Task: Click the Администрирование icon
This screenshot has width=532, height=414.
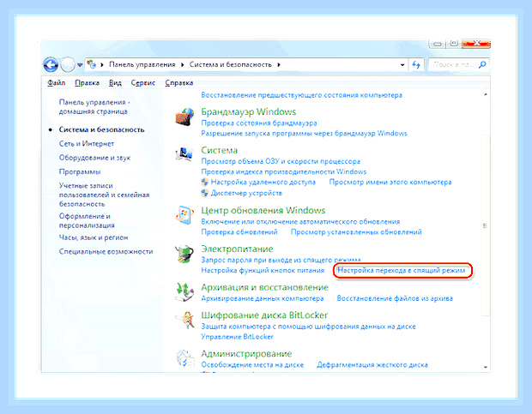Action: pyautogui.click(x=184, y=359)
